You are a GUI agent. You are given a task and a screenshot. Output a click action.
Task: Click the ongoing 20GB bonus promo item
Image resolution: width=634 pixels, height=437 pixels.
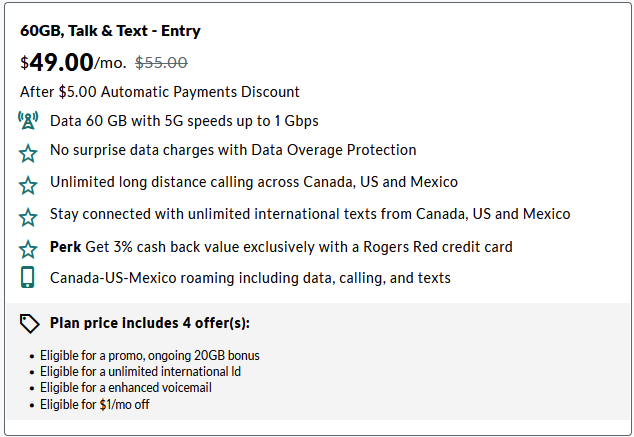[150, 356]
